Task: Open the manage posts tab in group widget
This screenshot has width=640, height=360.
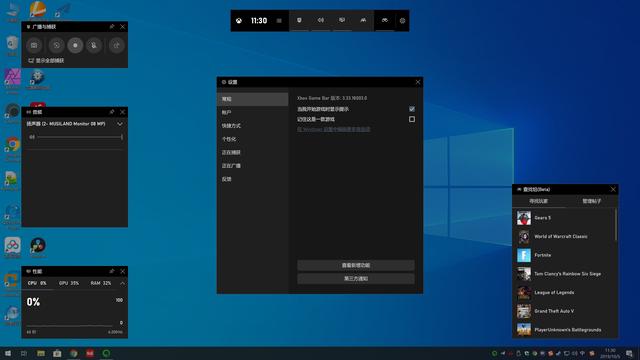Action: click(x=591, y=201)
